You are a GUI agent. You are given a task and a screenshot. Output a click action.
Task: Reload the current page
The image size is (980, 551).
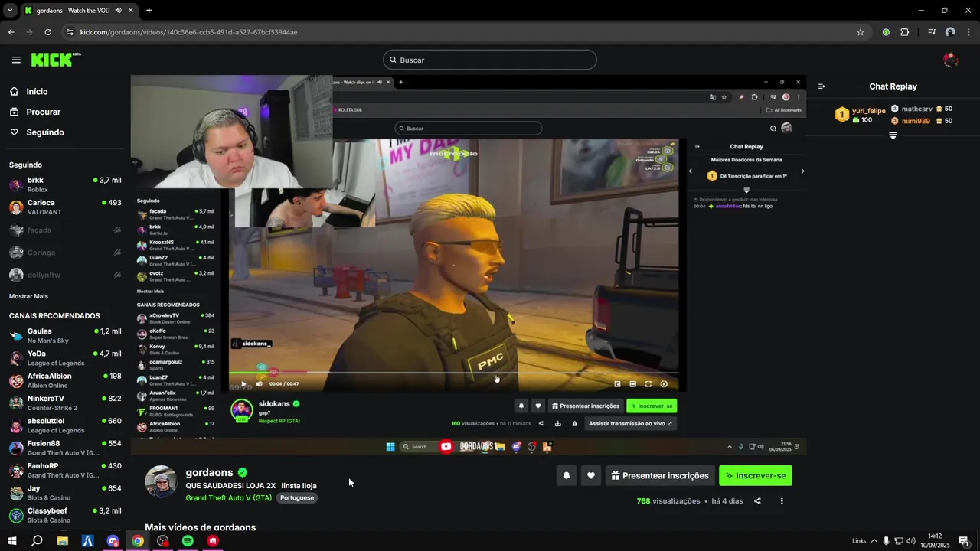point(47,32)
